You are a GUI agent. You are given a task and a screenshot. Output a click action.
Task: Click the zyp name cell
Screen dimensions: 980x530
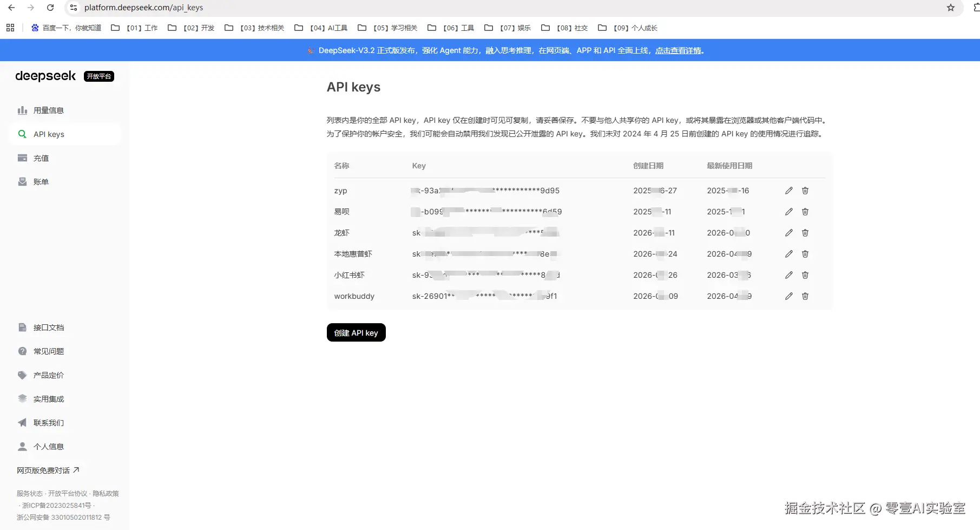click(x=340, y=191)
